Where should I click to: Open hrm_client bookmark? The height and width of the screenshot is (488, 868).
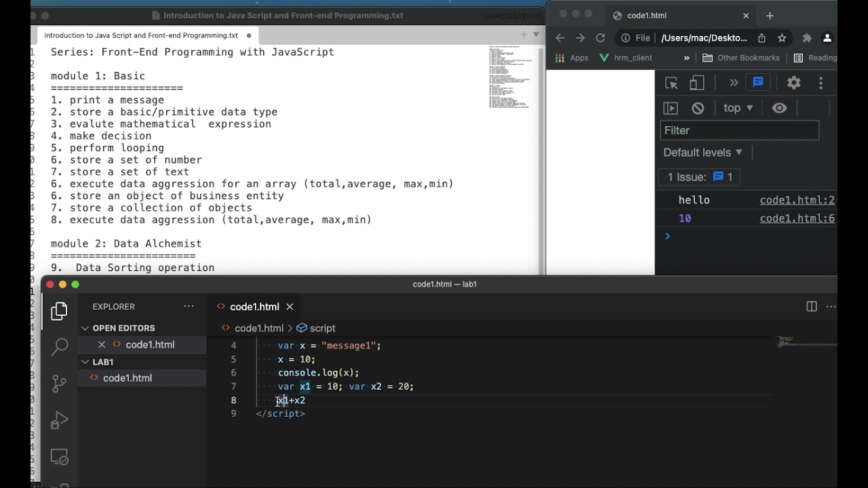(x=626, y=58)
